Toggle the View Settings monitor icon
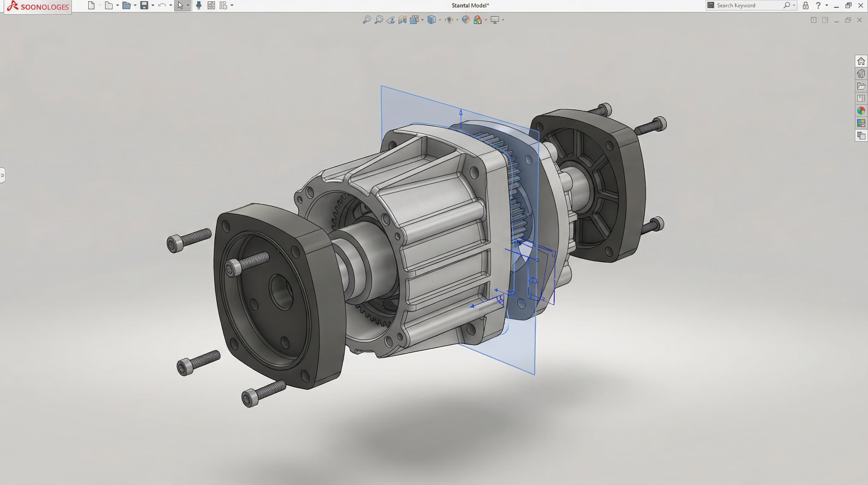 [x=494, y=20]
